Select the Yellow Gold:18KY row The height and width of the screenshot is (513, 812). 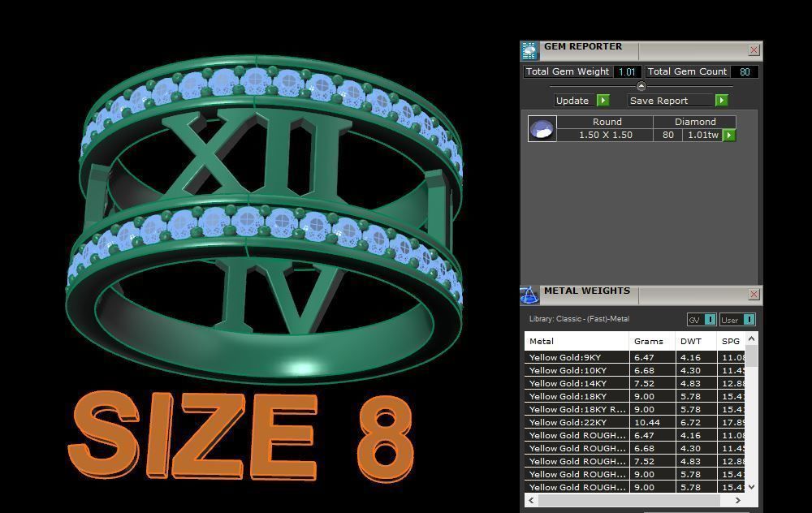pos(635,396)
